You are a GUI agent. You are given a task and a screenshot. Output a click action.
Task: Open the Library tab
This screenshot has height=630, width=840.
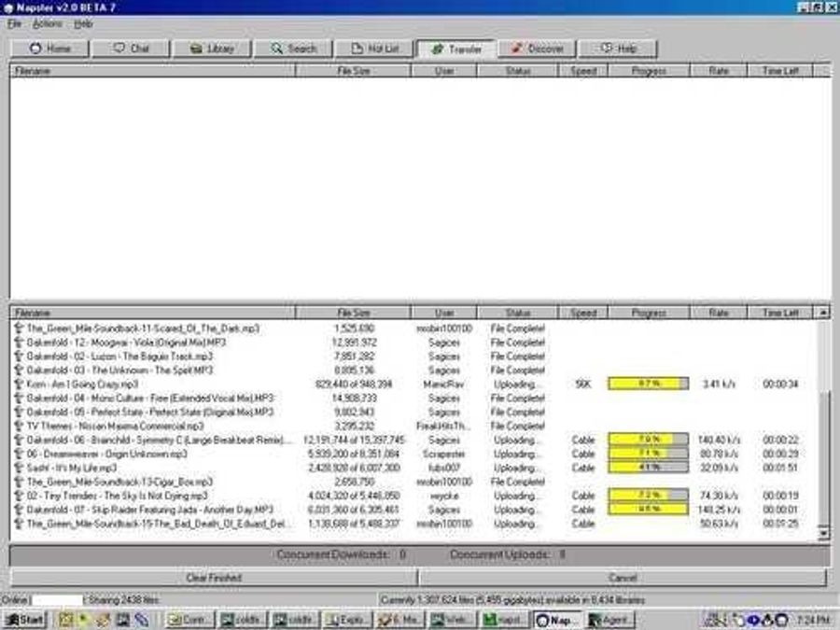pos(212,49)
